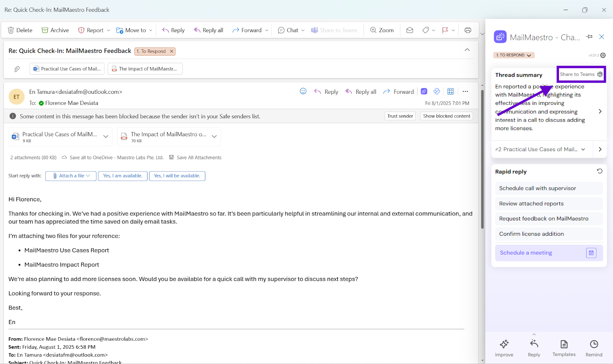Expand thread summary with right chevron
Viewport: 613px width, 364px height.
600,111
